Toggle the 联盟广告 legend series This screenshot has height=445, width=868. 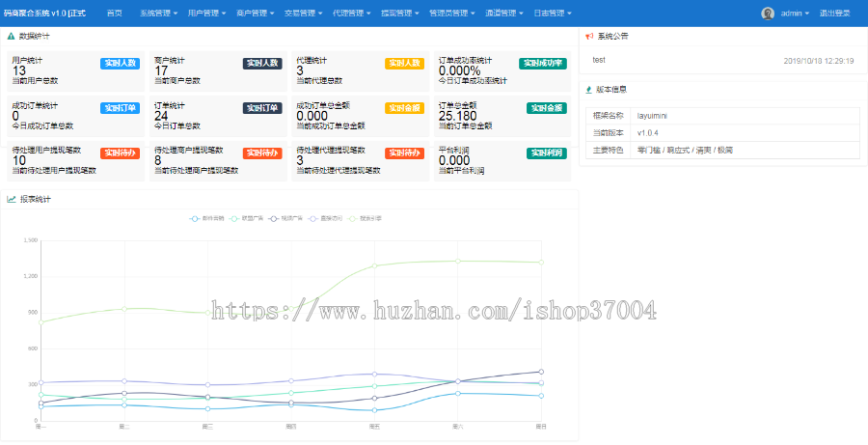point(246,219)
